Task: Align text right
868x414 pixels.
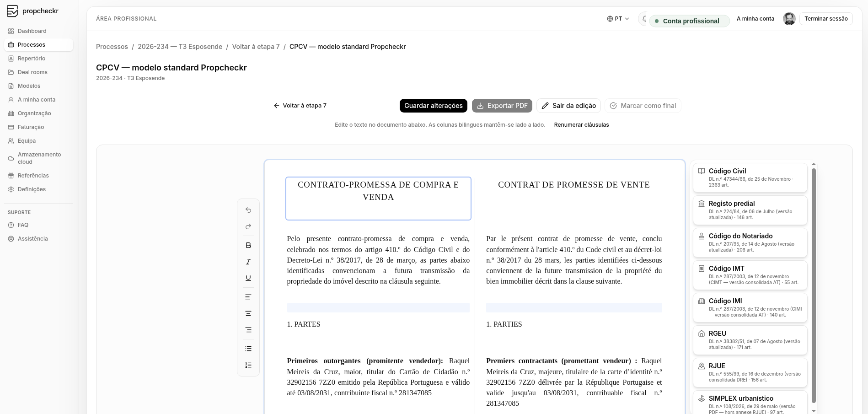Action: (x=248, y=330)
